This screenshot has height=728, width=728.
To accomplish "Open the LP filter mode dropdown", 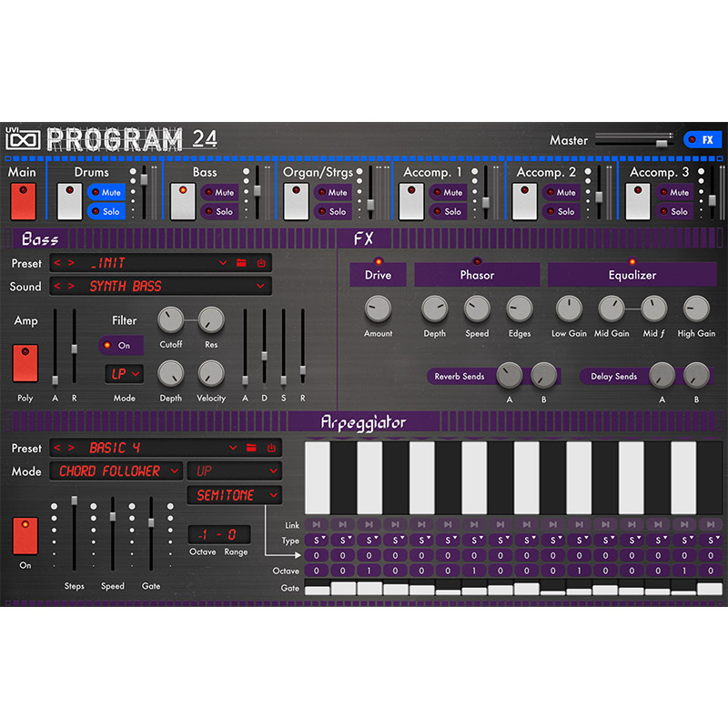I will coord(125,374).
